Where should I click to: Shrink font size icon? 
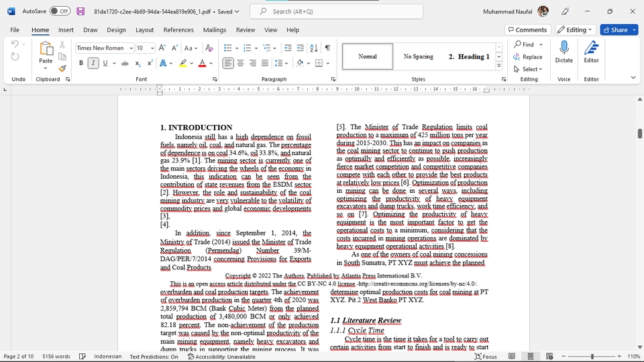tap(174, 48)
